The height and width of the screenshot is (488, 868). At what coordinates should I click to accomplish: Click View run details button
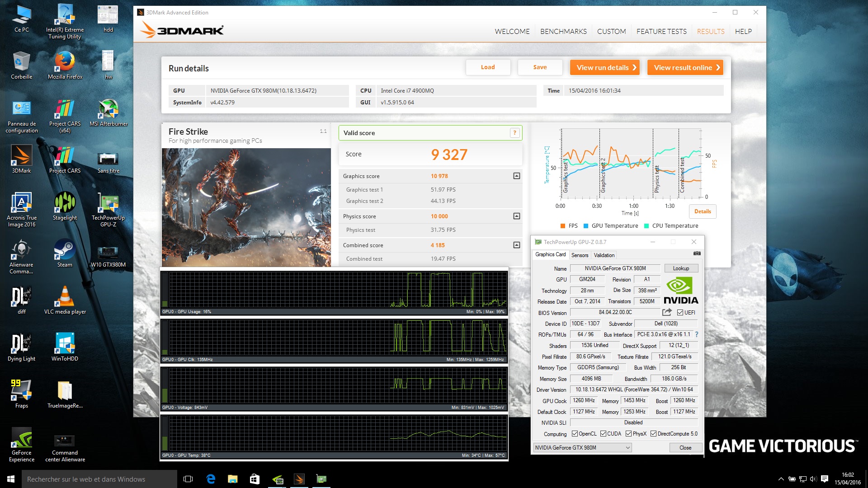[x=604, y=67]
